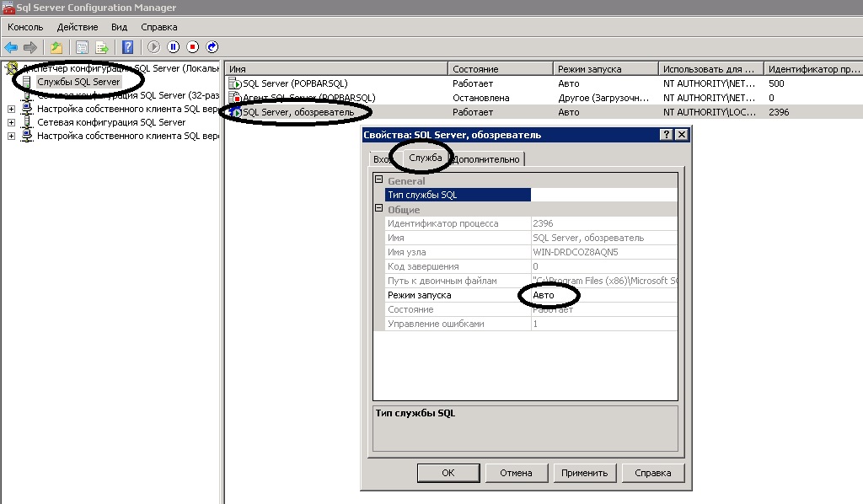The image size is (863, 504).
Task: Stop the service with the red stop icon
Action: pyautogui.click(x=192, y=47)
